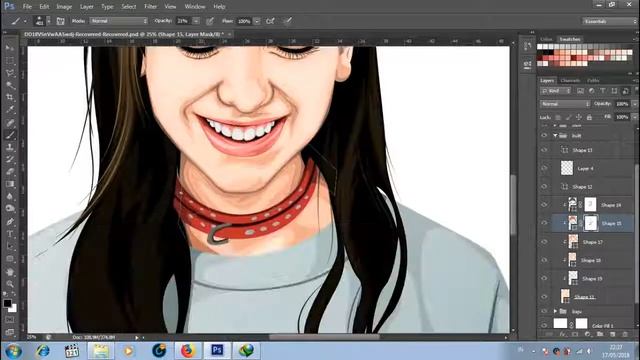Toggle lock all layer lock icon
This screenshot has width=640, height=360.
click(x=589, y=117)
